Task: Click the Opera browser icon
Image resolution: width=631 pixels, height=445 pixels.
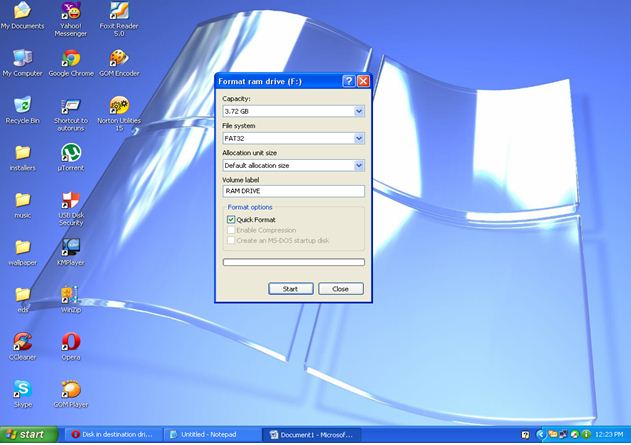Action: (71, 342)
